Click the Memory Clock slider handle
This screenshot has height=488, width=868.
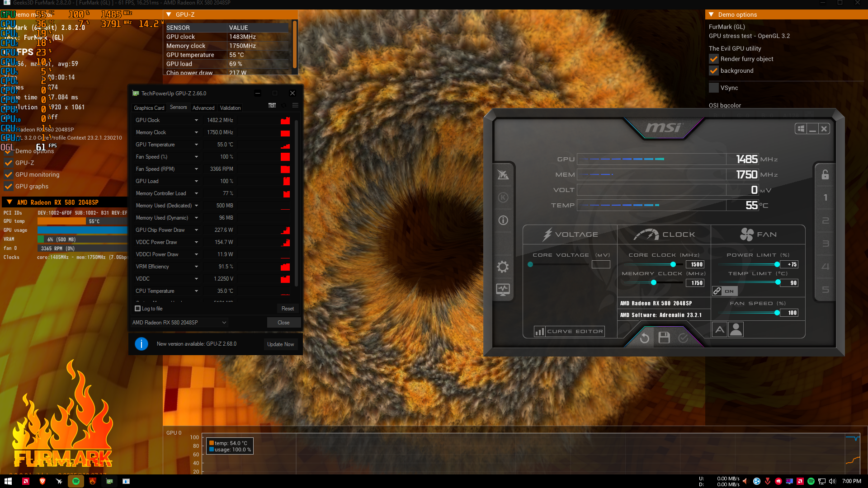pos(654,283)
